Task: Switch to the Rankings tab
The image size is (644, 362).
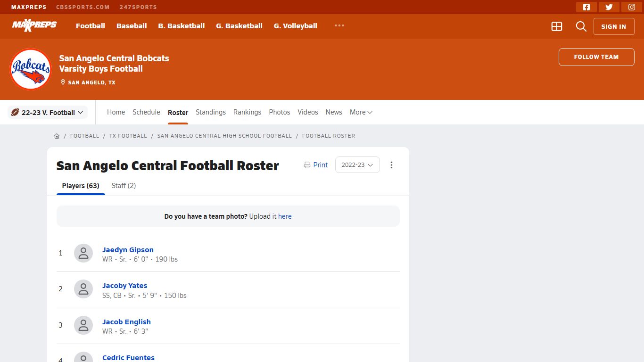Action: click(x=247, y=112)
